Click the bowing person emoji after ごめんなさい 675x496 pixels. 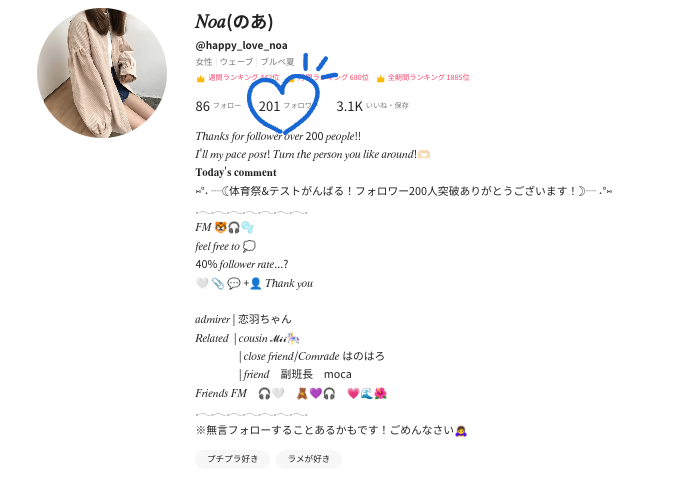(461, 431)
